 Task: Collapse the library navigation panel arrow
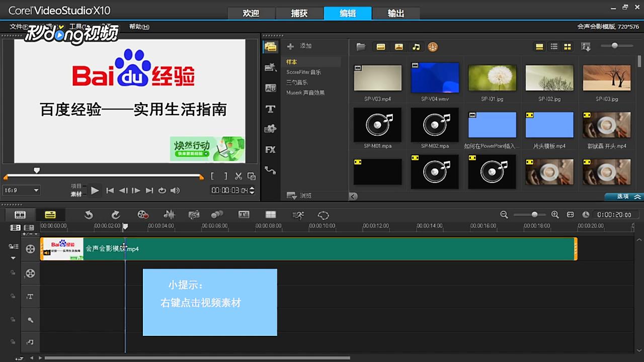353,196
